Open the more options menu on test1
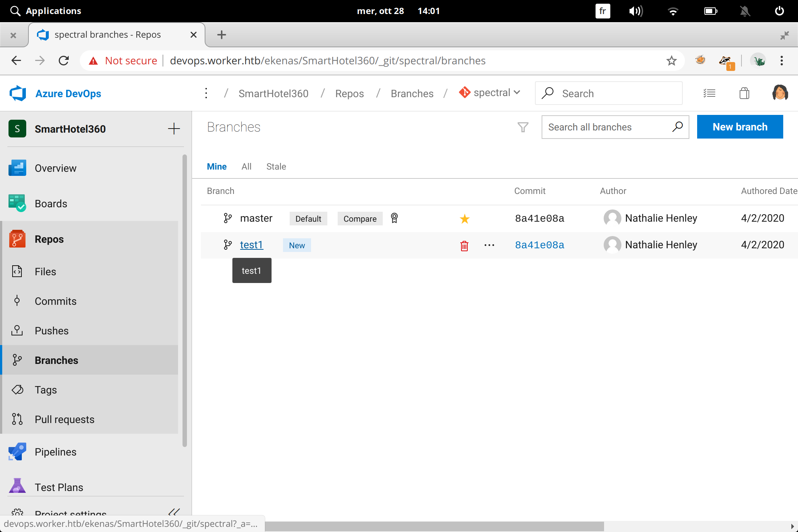The height and width of the screenshot is (532, 798). [489, 245]
